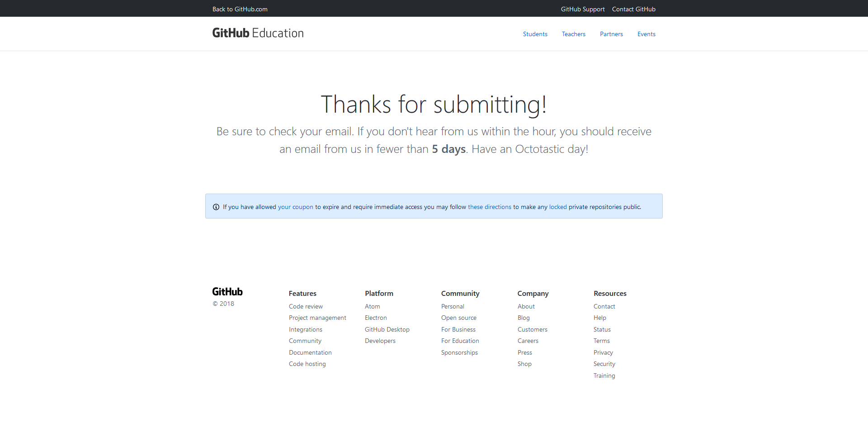Open the Partners nav item
868x437 pixels.
click(x=611, y=34)
